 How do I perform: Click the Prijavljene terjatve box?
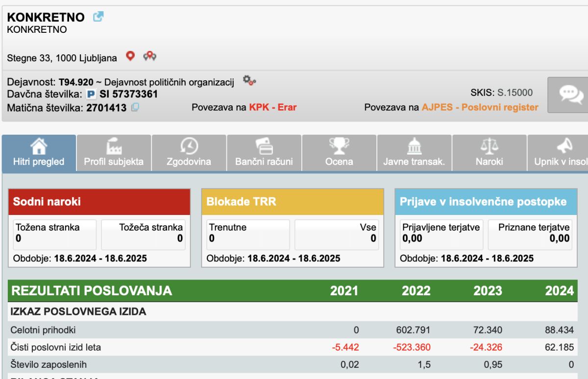click(x=441, y=235)
